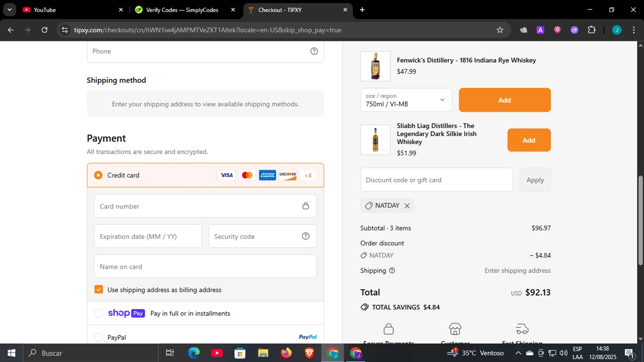Open the Chrome three-dot menu
Viewport: 644px width, 362px height.
[634, 30]
